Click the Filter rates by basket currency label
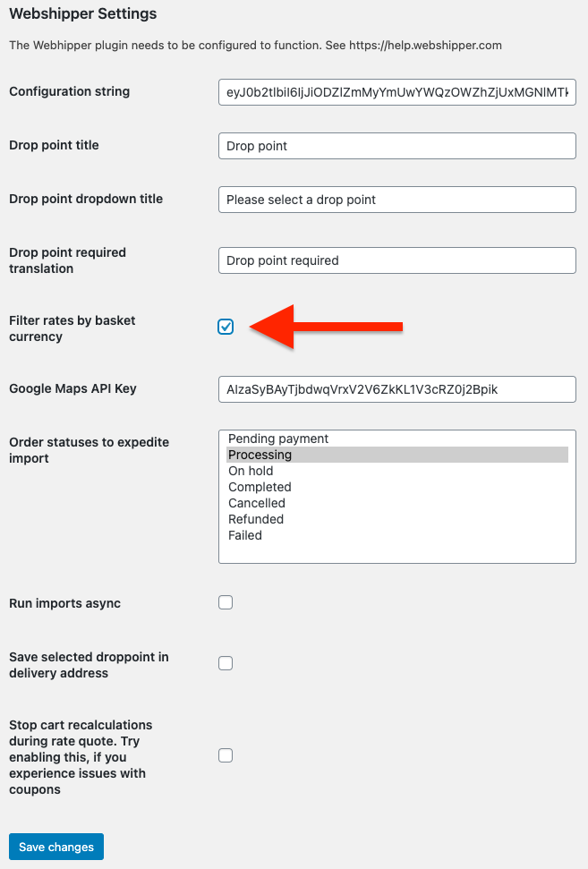588x869 pixels. pyautogui.click(x=72, y=328)
